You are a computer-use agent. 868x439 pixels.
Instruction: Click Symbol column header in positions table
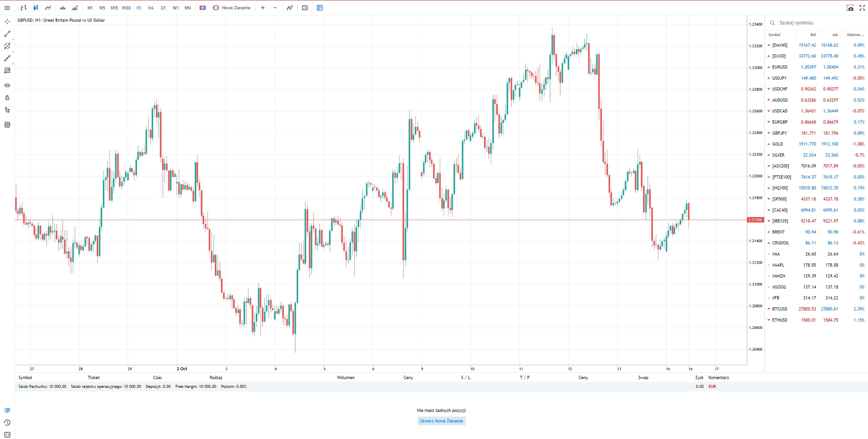pos(25,378)
